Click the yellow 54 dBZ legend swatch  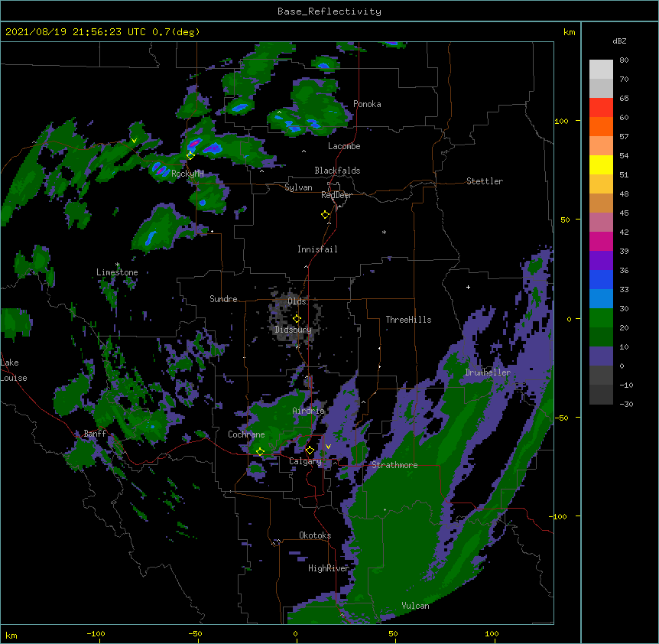pos(601,164)
